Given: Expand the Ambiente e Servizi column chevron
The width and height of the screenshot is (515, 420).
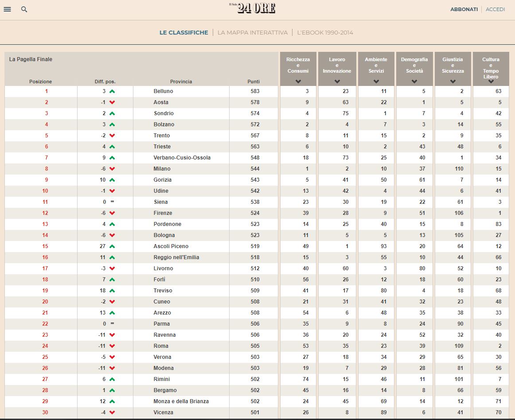Looking at the screenshot, I should [x=376, y=81].
